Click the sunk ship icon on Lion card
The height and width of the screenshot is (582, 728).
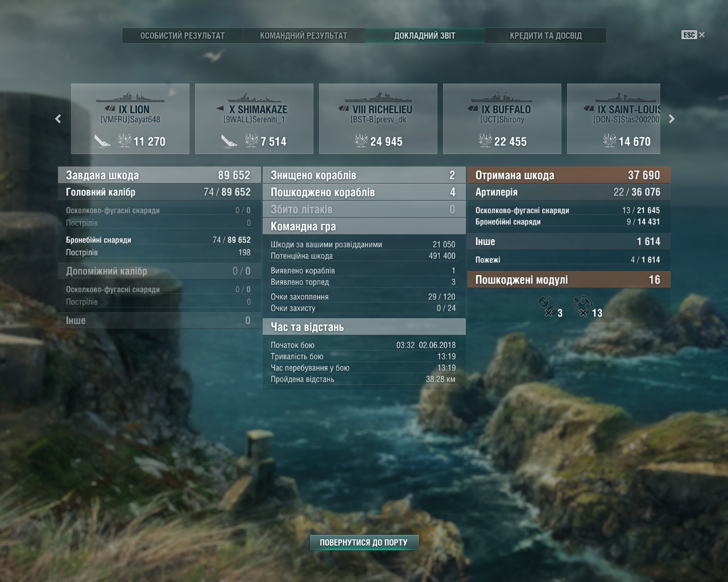click(x=102, y=141)
